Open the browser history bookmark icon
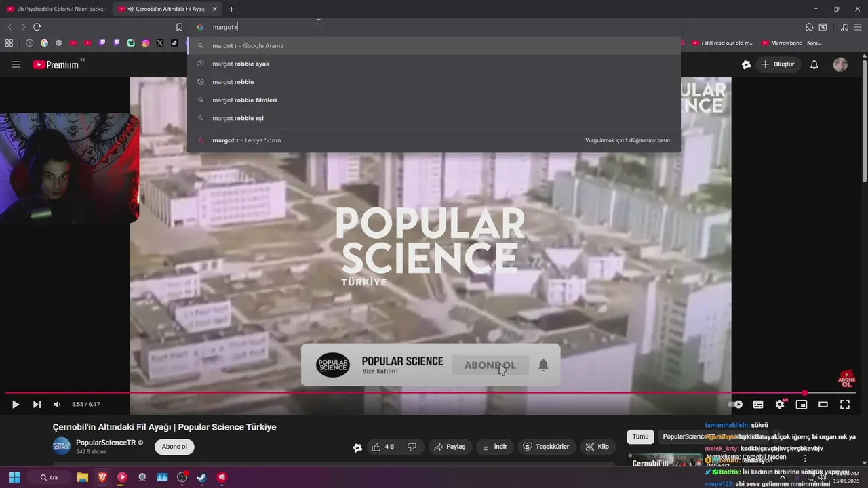This screenshot has height=488, width=868. click(x=30, y=43)
